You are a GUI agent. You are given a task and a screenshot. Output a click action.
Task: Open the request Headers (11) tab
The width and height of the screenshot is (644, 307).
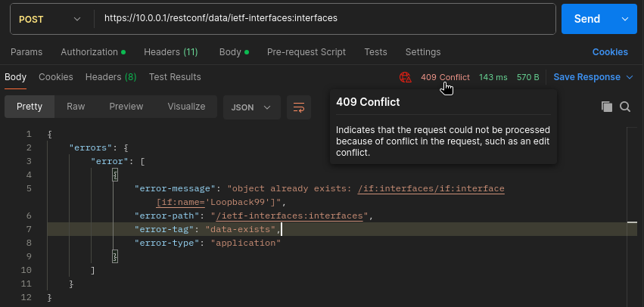tap(171, 52)
